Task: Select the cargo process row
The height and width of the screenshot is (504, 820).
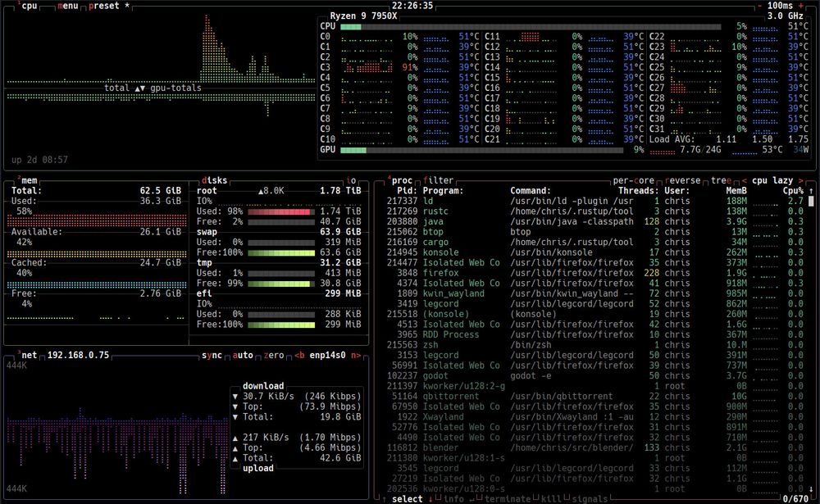Action: pyautogui.click(x=594, y=242)
